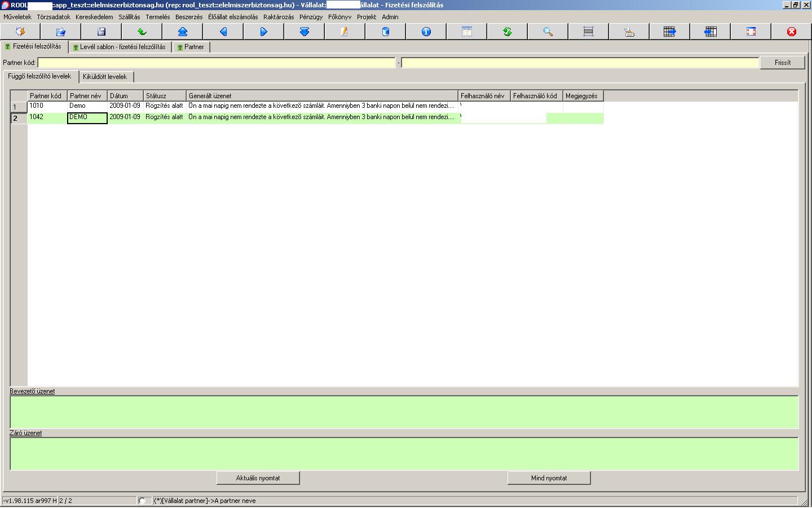This screenshot has height=508, width=812.
Task: Click the Aktuális nyomtat button
Action: pos(258,478)
